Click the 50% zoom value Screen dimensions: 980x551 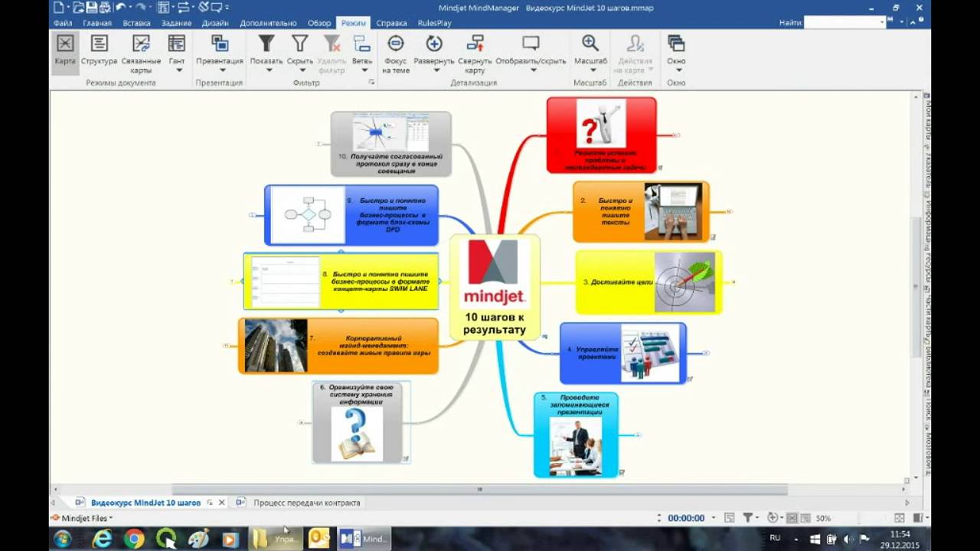823,518
